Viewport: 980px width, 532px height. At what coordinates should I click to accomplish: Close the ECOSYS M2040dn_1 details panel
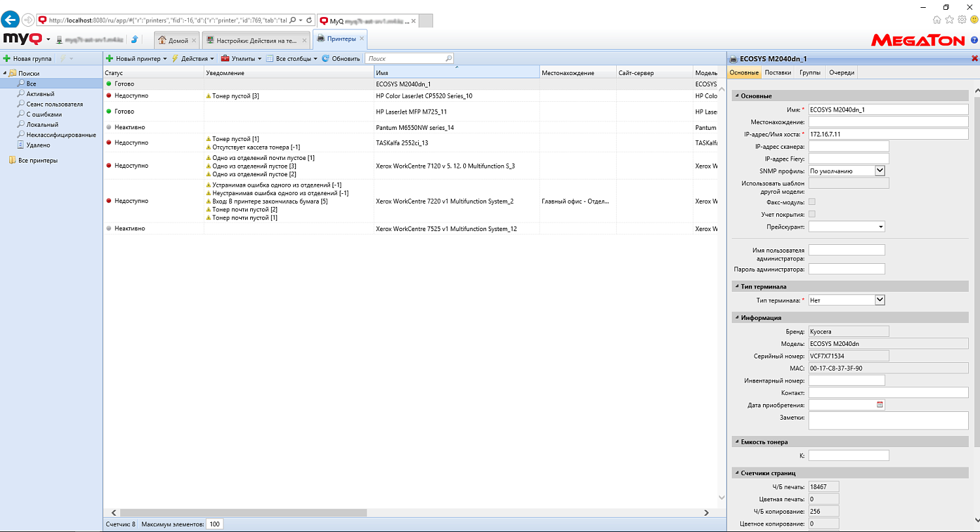click(x=974, y=59)
